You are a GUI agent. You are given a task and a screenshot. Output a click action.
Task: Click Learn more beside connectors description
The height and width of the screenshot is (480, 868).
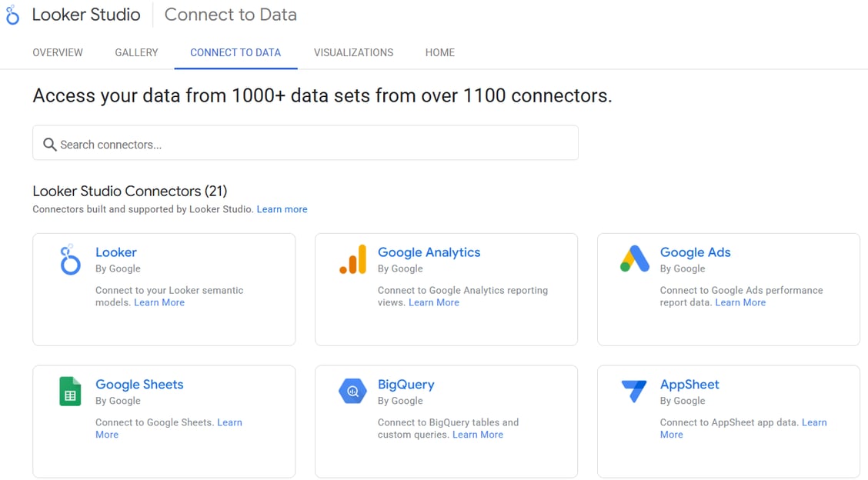[x=282, y=209]
